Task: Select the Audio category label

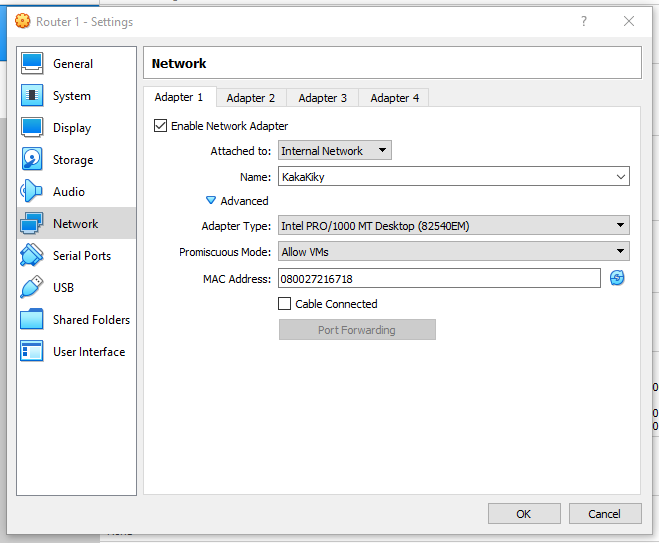Action: pos(69,192)
